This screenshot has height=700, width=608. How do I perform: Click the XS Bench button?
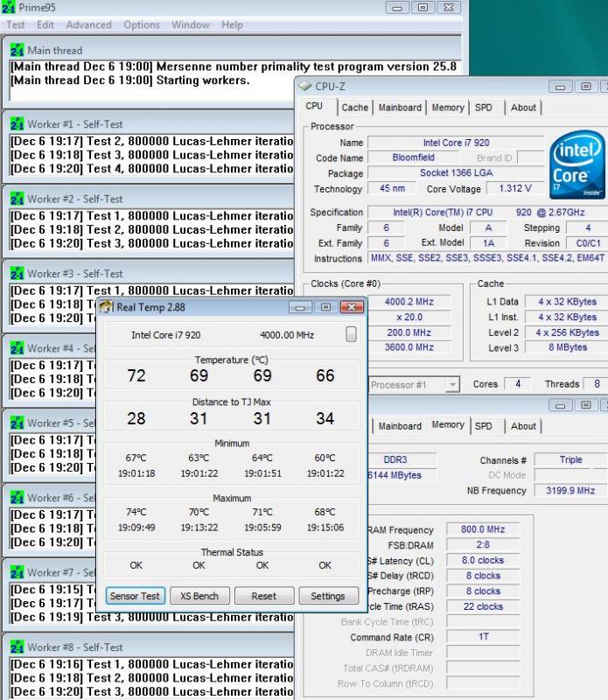[x=199, y=596]
